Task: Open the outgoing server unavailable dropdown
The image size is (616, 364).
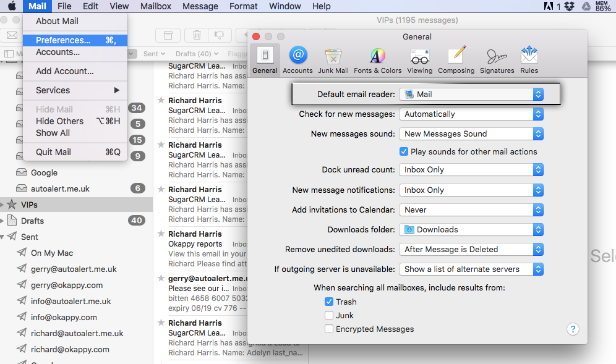Action: (x=471, y=269)
